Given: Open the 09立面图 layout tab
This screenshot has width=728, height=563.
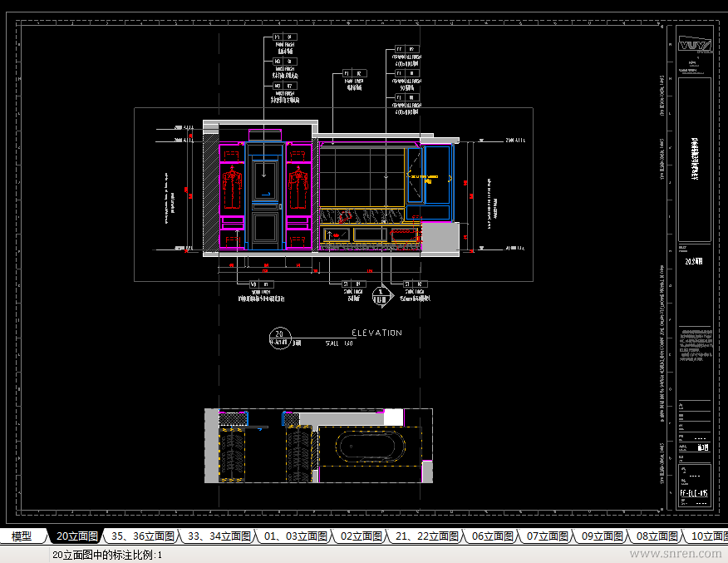Looking at the screenshot, I should point(602,536).
